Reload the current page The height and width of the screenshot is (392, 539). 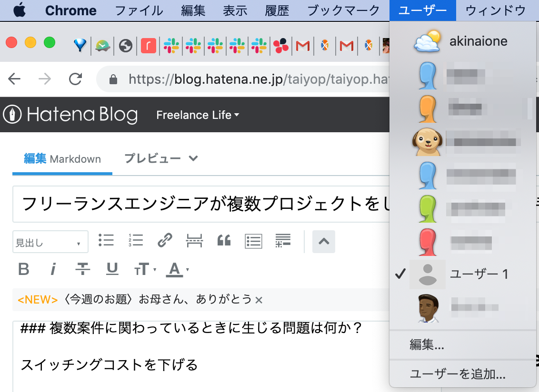75,79
